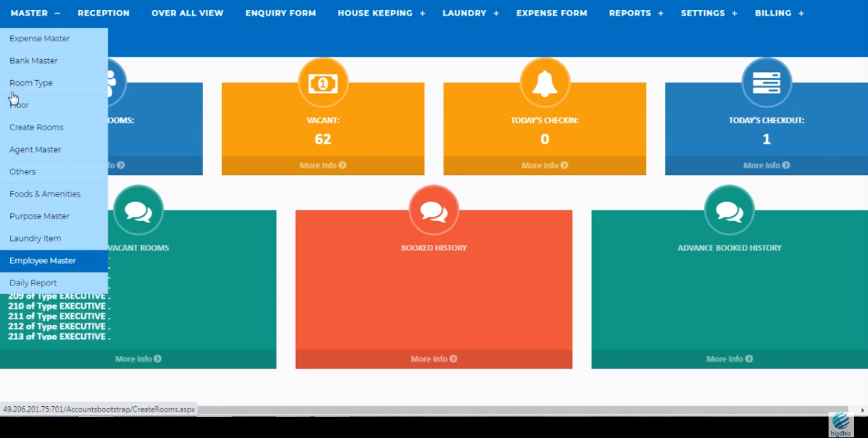Select Employee Master menu entry
868x438 pixels.
53,261
